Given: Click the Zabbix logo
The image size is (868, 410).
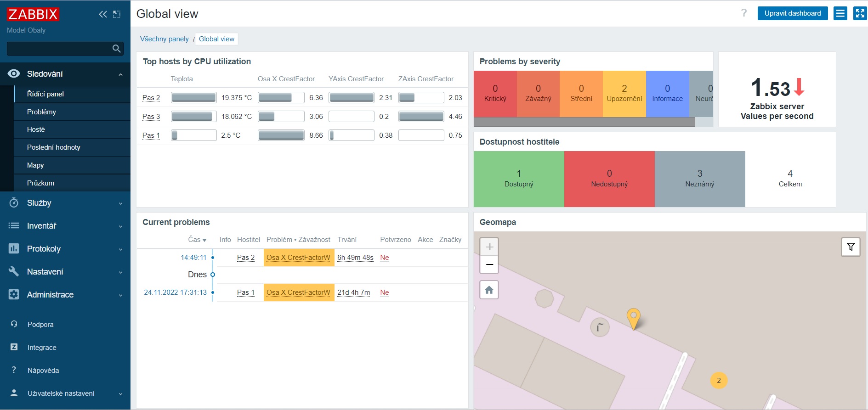Looking at the screenshot, I should coord(33,14).
